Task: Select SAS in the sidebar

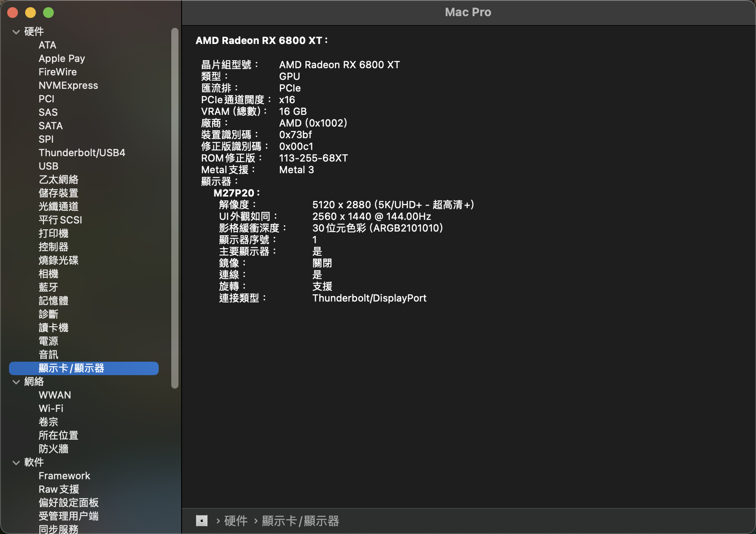Action: pyautogui.click(x=48, y=113)
